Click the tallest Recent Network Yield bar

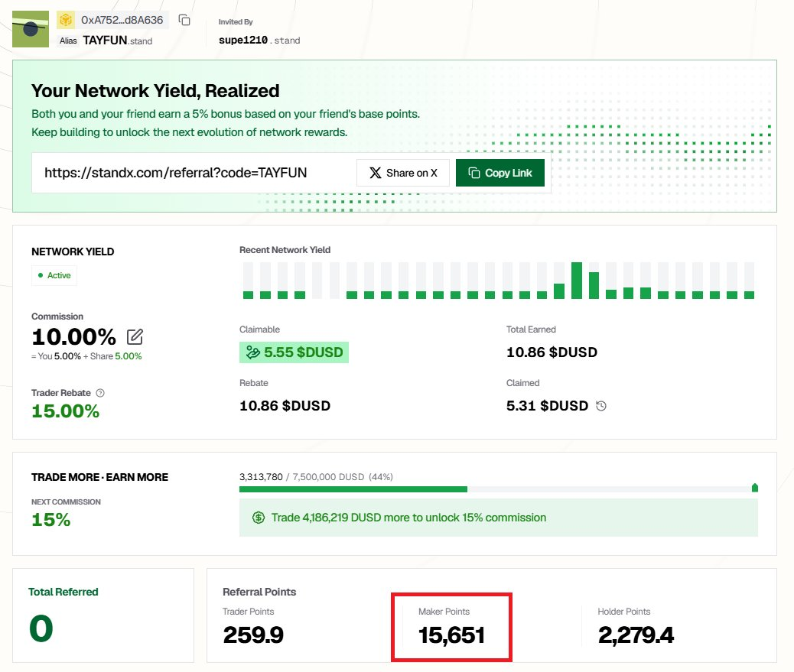pos(576,281)
